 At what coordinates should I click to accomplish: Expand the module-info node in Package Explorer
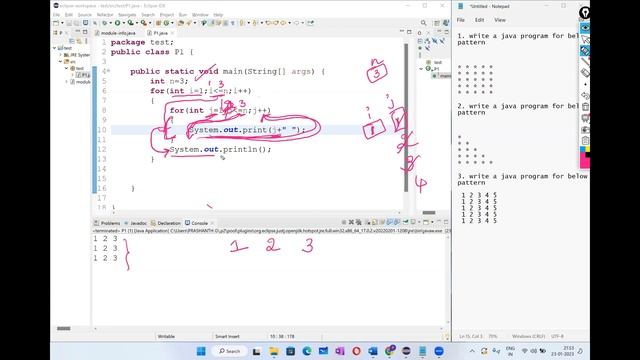[67, 82]
